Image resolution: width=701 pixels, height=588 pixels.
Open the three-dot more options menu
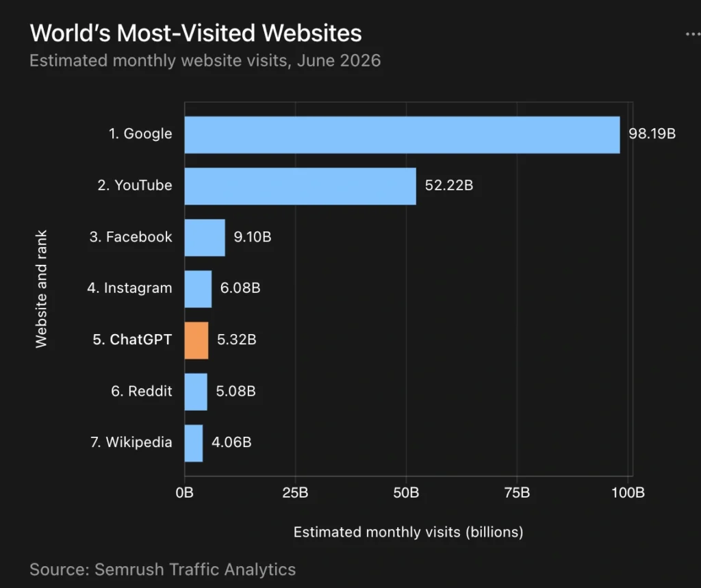(x=693, y=34)
